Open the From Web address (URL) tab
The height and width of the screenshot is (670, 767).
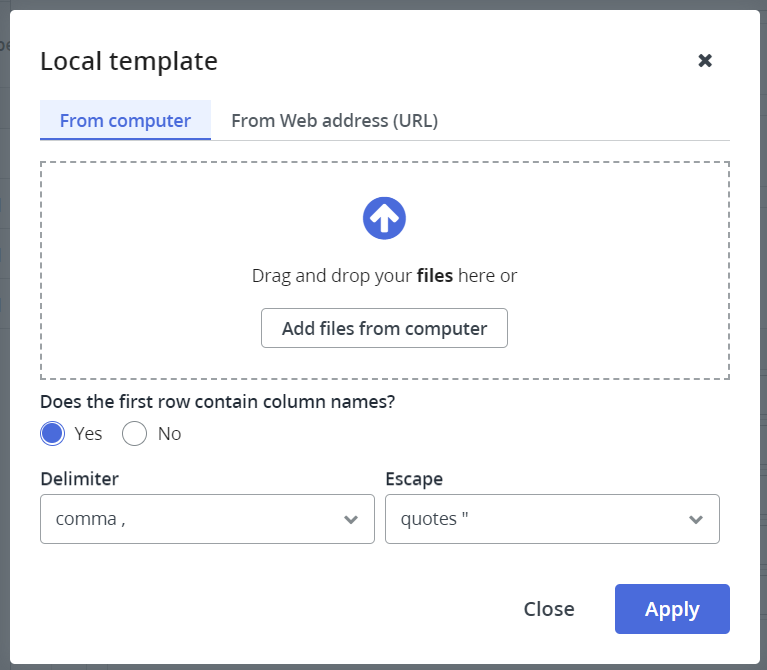[334, 121]
